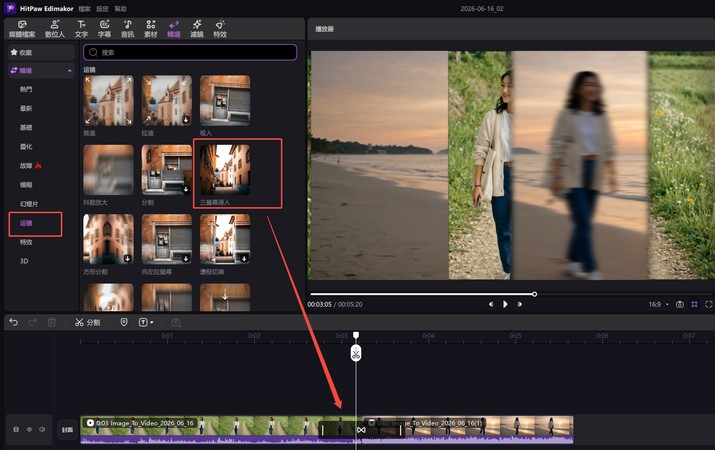Select the 三螢幕滑入 transition thumbnail
The image size is (715, 450).
click(x=225, y=170)
